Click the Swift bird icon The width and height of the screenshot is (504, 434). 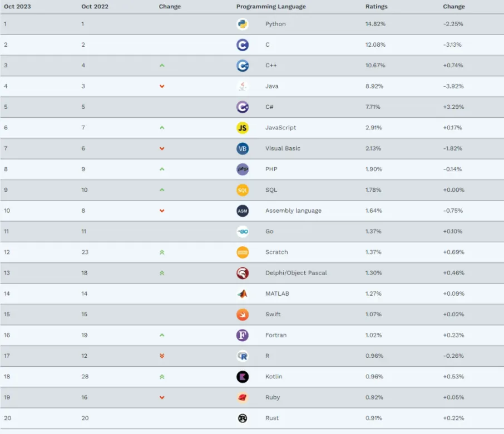[x=242, y=315]
